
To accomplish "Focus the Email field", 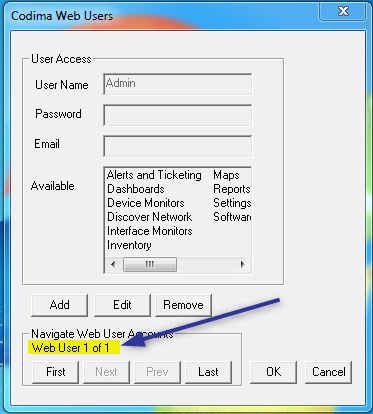I will point(178,146).
